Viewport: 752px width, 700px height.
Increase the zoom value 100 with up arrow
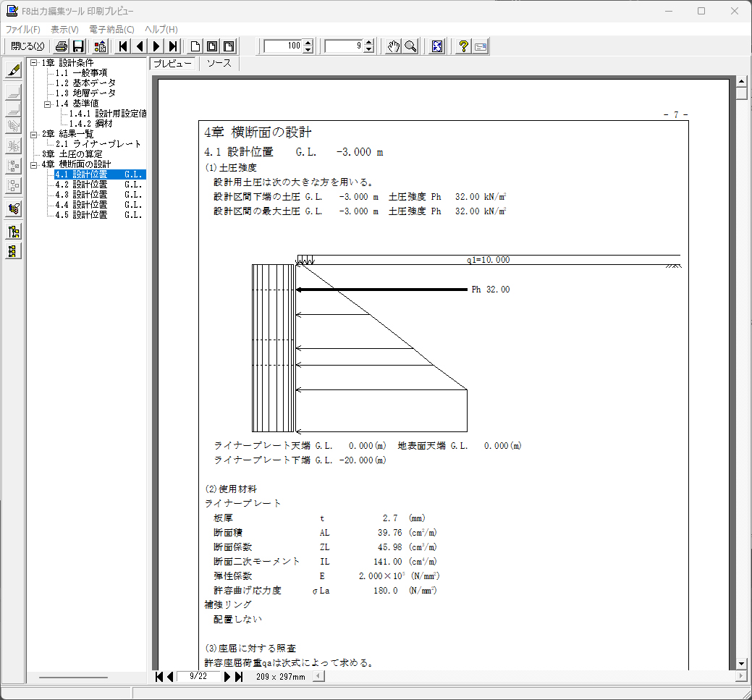point(308,43)
